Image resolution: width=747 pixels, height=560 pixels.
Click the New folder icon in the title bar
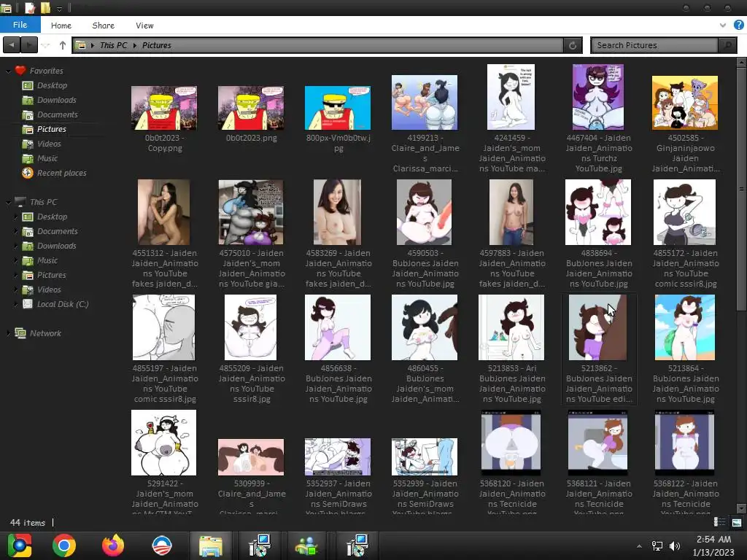[45, 7]
